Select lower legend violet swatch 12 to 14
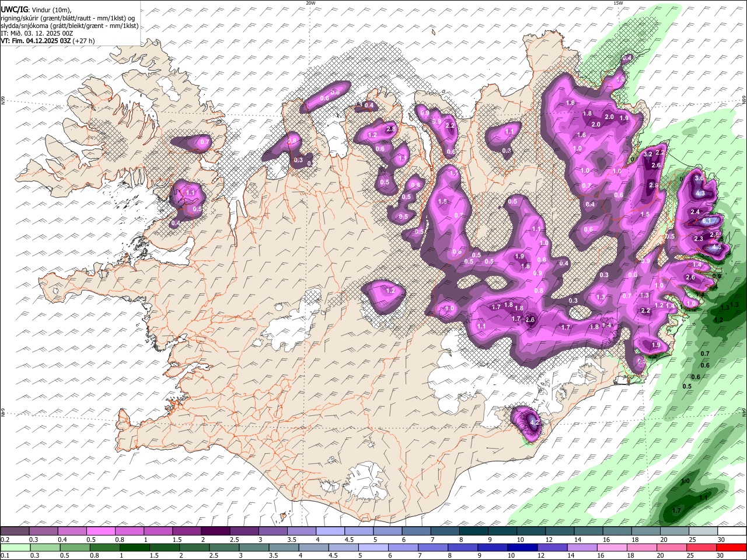This screenshot has height=560, width=747. 551,547
